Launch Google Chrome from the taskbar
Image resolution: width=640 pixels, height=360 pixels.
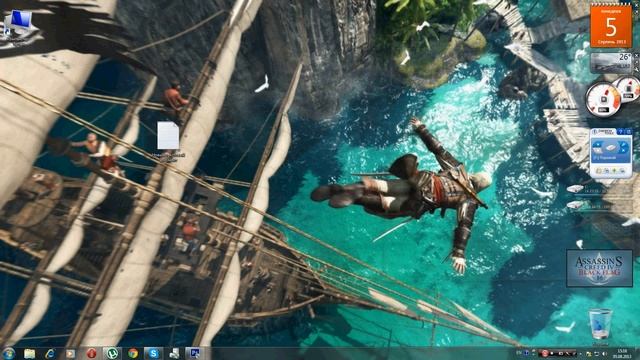[x=133, y=353]
